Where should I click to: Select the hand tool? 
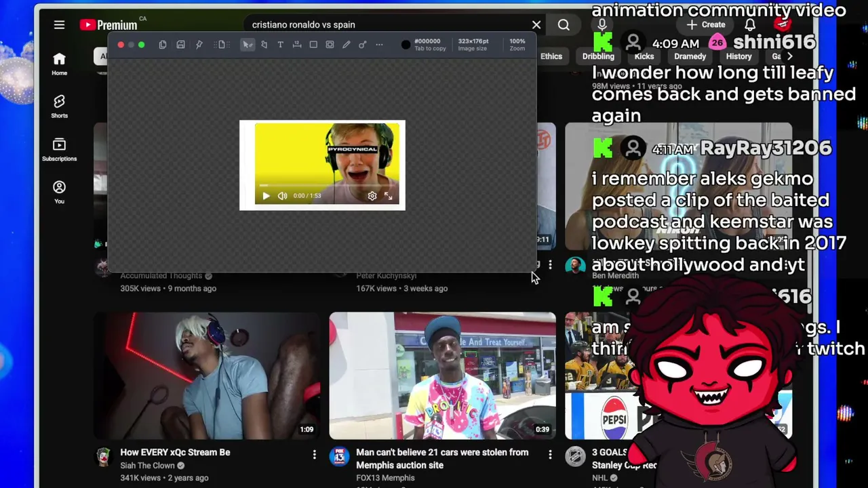(x=264, y=45)
